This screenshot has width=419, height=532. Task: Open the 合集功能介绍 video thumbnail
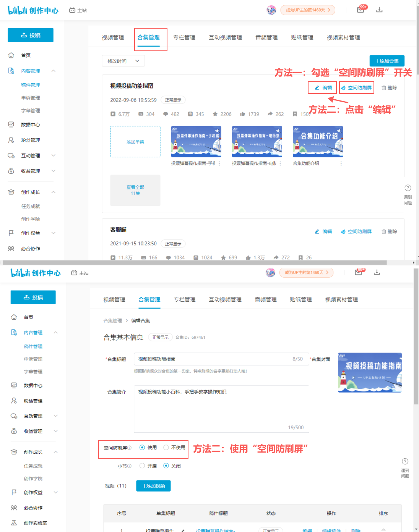point(318,142)
